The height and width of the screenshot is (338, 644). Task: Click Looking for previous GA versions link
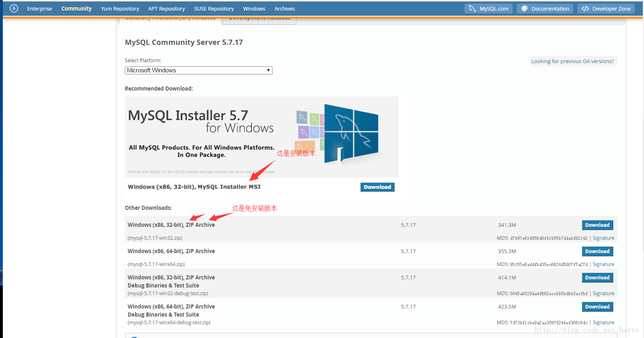pyautogui.click(x=572, y=61)
